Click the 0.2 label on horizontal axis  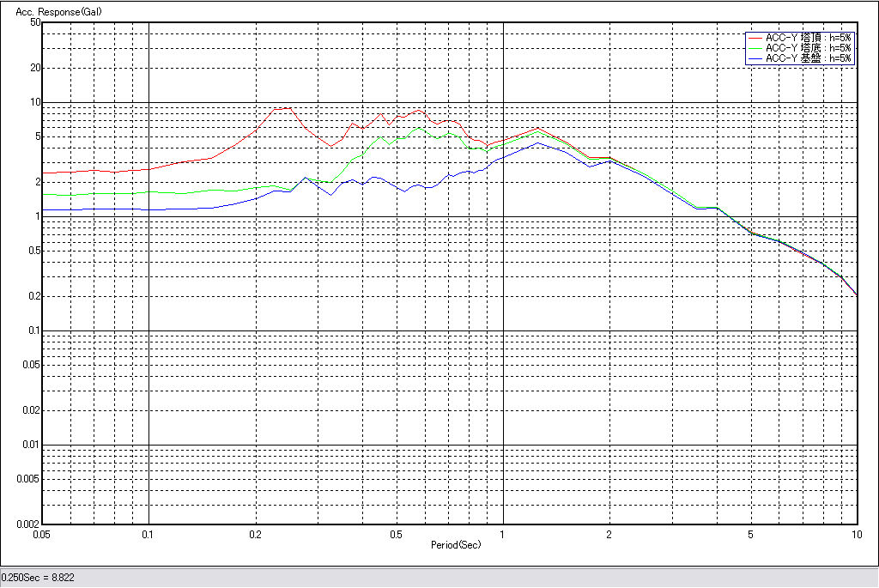point(255,535)
